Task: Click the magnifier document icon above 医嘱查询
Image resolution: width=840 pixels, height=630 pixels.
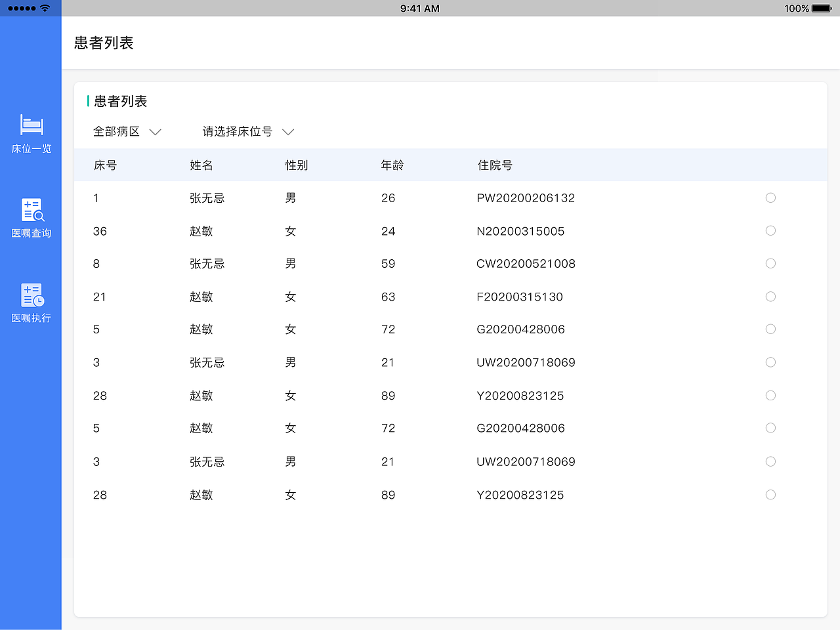Action: coord(31,210)
